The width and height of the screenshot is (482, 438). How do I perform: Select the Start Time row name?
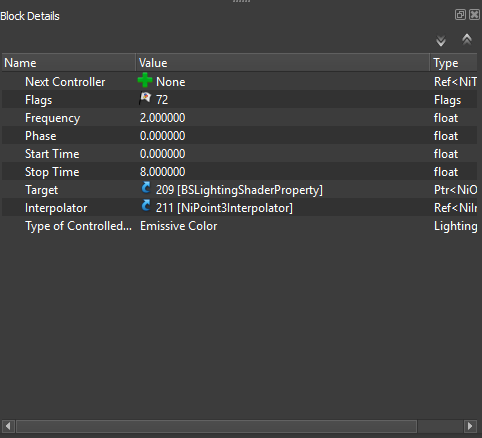coord(52,154)
